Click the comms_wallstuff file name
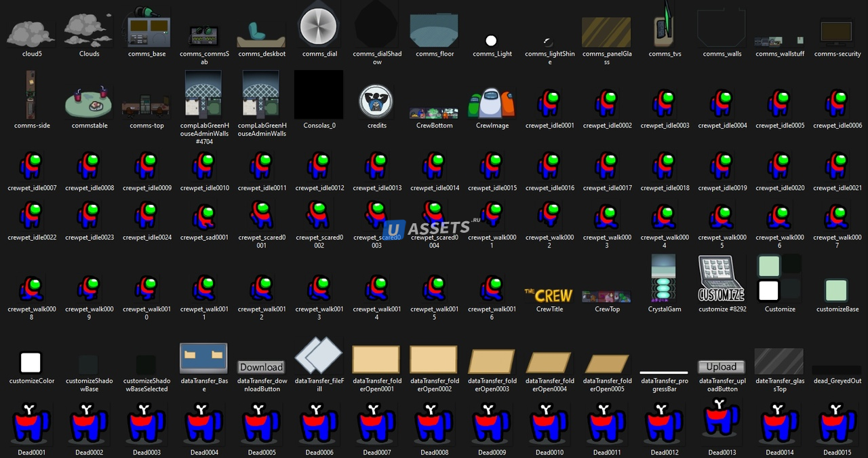The height and width of the screenshot is (458, 868). (779, 54)
